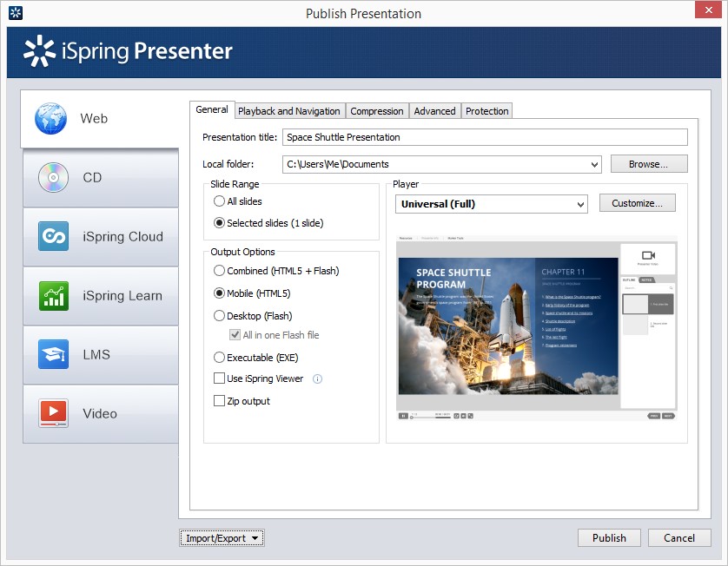Enable the Zip output checkbox
The width and height of the screenshot is (728, 566).
tap(219, 400)
